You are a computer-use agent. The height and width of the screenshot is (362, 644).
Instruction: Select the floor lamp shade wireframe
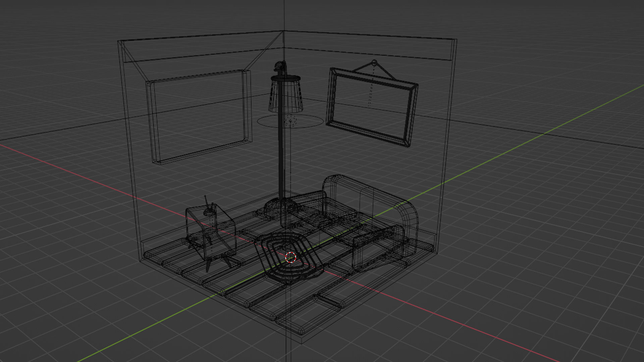[285, 94]
